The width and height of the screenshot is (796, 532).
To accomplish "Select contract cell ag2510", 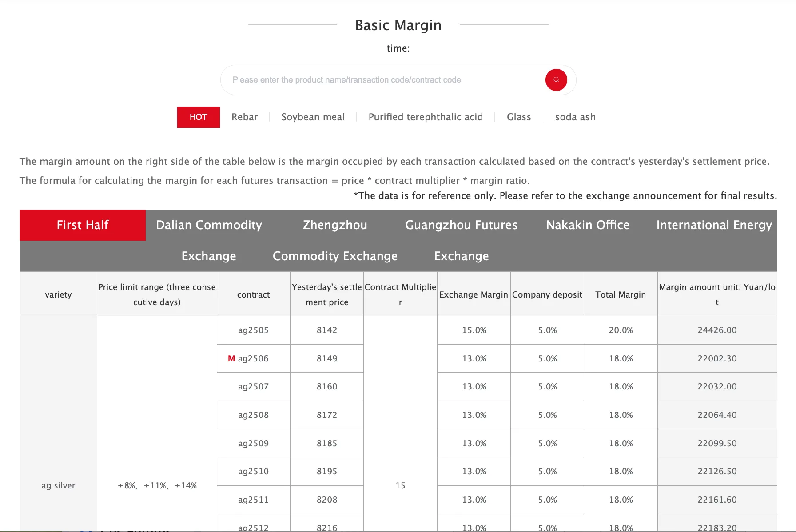I will [254, 472].
